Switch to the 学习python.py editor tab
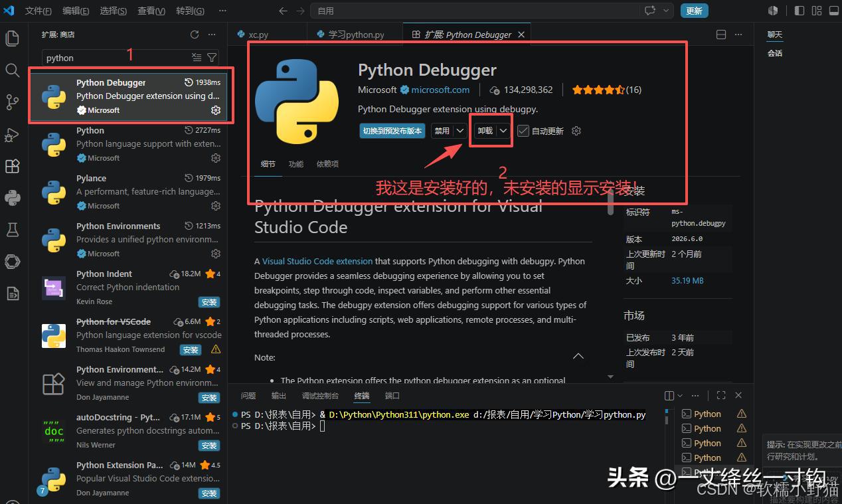842x504 pixels. (355, 35)
